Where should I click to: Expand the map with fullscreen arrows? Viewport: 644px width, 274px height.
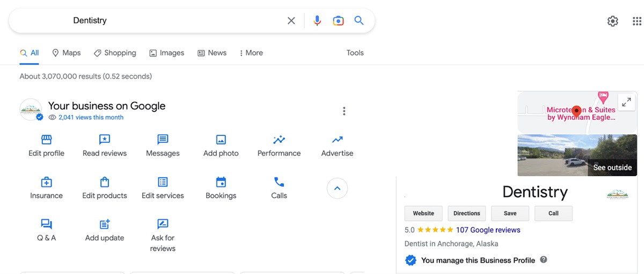click(x=626, y=102)
